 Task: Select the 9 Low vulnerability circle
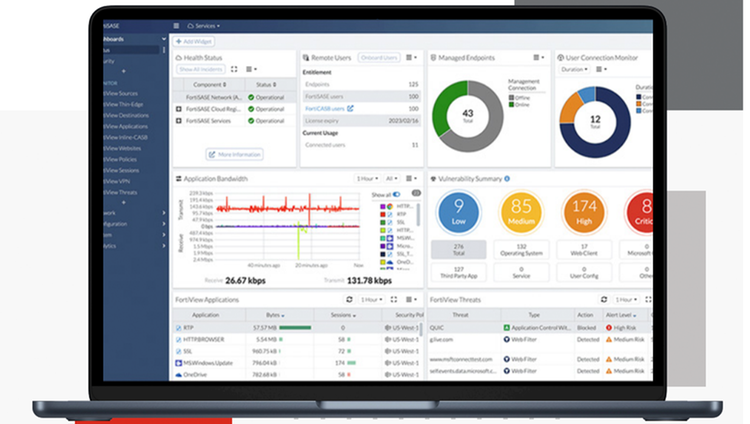pyautogui.click(x=458, y=212)
